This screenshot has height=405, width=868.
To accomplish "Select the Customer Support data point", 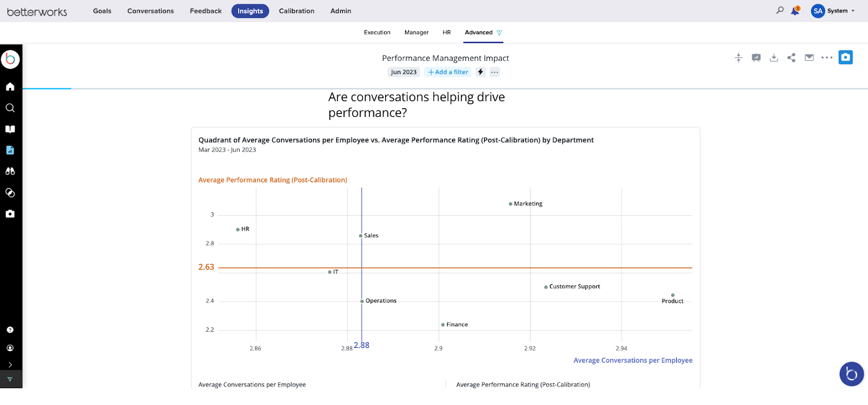I will (546, 287).
